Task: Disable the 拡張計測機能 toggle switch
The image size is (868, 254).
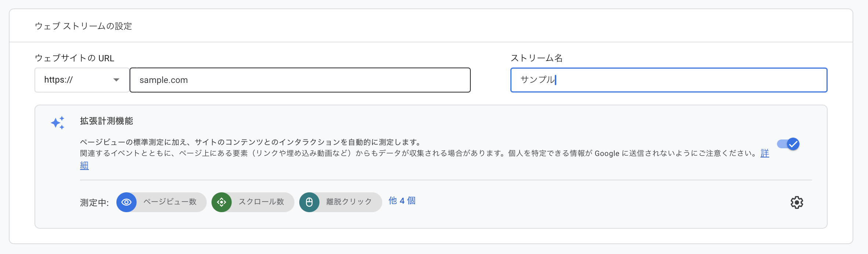Action: point(788,144)
